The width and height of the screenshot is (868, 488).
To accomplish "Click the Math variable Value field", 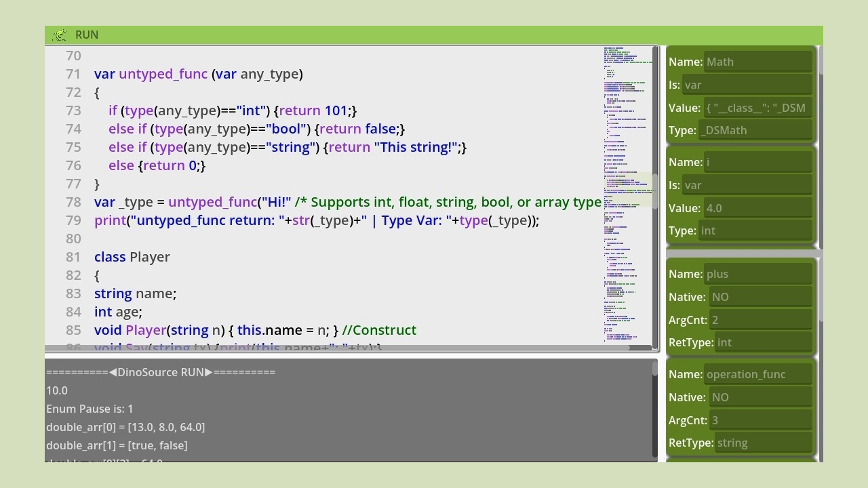I will click(x=758, y=108).
